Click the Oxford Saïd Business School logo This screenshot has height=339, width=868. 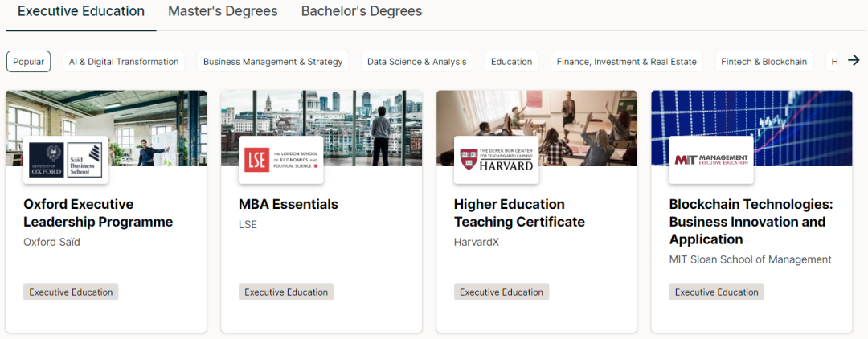coord(65,159)
